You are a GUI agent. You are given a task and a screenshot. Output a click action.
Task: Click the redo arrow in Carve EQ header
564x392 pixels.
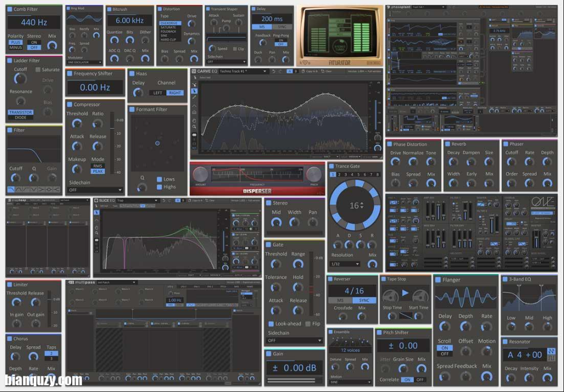tap(280, 72)
